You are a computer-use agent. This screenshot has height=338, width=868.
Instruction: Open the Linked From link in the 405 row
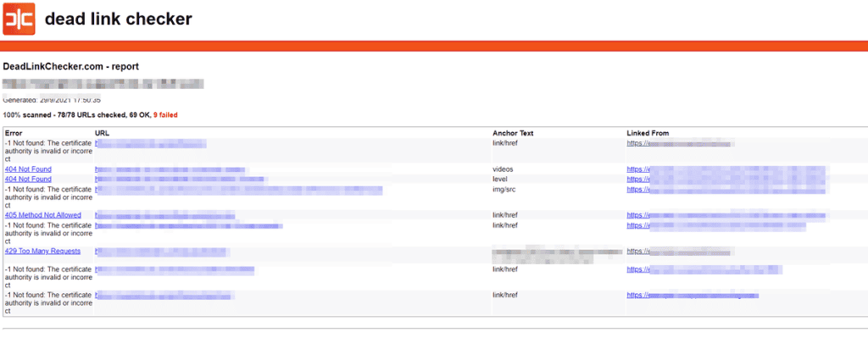[726, 215]
